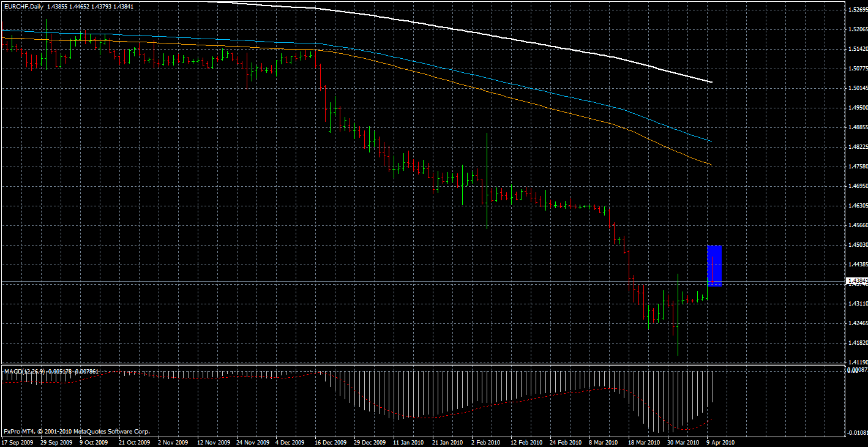Click the 1.43110 price scale label
The image size is (868, 447).
coord(858,304)
